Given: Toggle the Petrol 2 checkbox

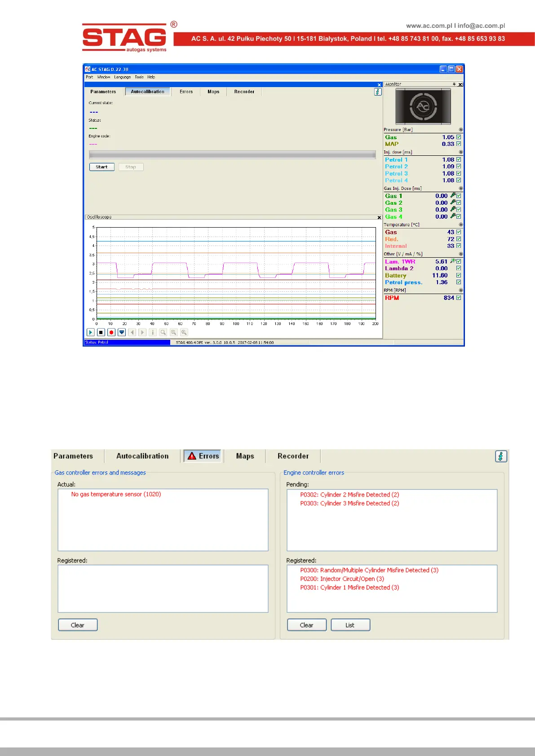Looking at the screenshot, I should [459, 167].
